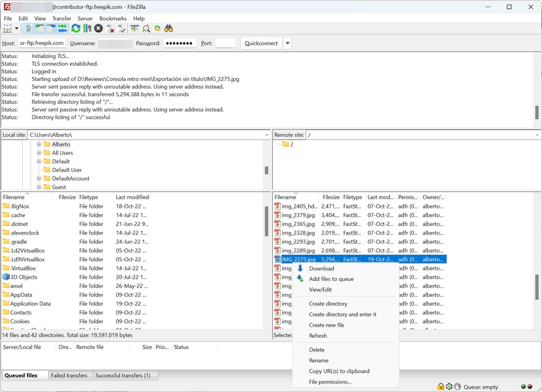Image resolution: width=542 pixels, height=392 pixels.
Task: Click the disconnect from server icon
Action: pyautogui.click(x=110, y=29)
